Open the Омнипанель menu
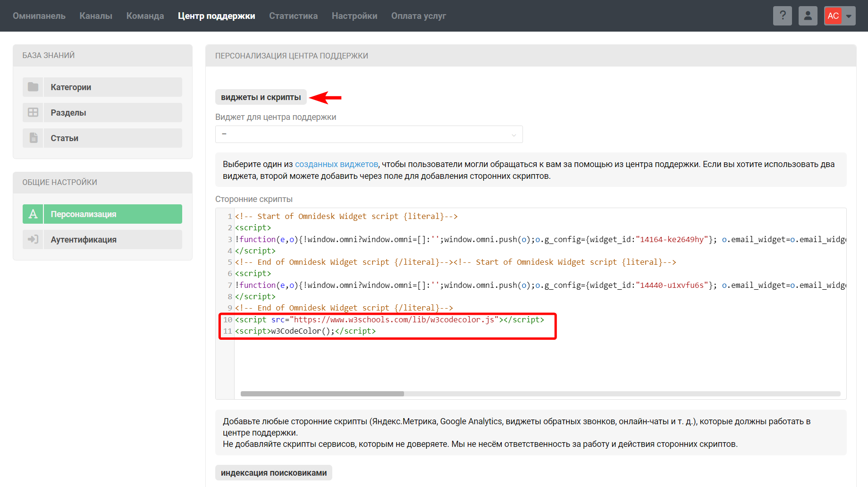Image resolution: width=868 pixels, height=487 pixels. [39, 16]
